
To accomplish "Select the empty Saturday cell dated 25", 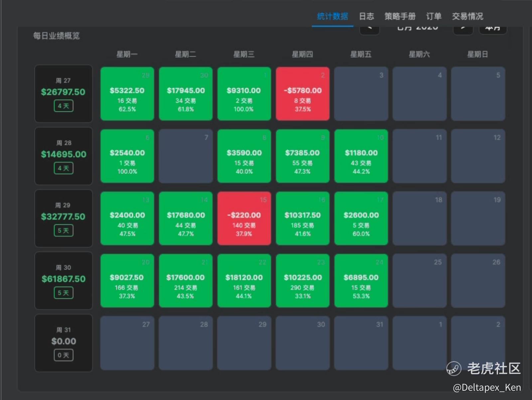I will tap(420, 281).
